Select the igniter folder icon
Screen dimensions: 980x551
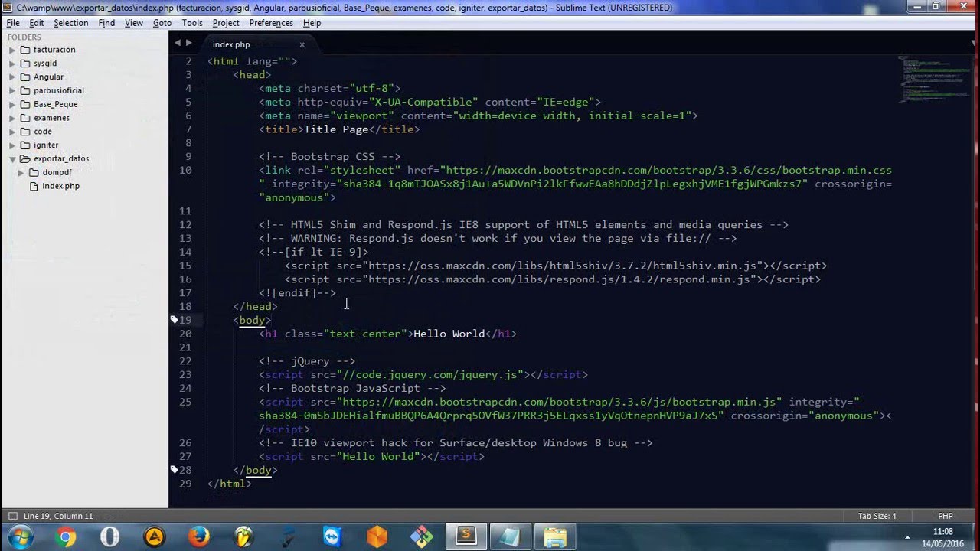coord(25,145)
